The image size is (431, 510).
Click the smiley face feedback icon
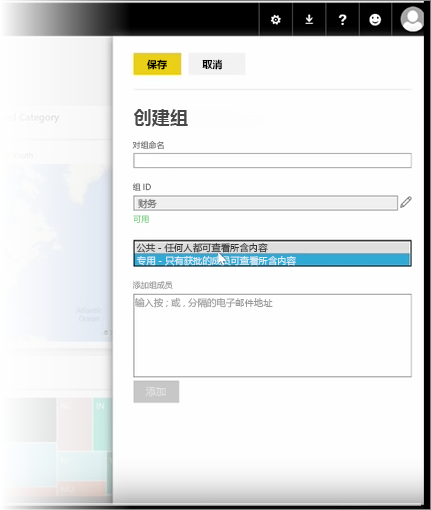(375, 20)
